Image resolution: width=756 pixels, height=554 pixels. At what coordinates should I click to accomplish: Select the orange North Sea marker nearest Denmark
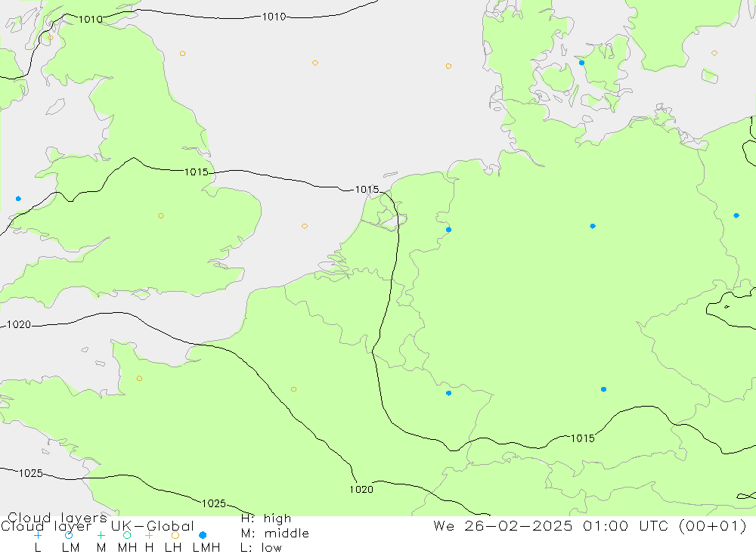pos(448,66)
